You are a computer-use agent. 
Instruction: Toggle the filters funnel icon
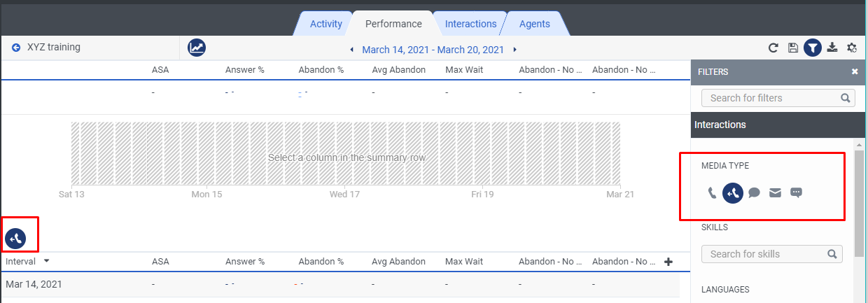pos(813,48)
